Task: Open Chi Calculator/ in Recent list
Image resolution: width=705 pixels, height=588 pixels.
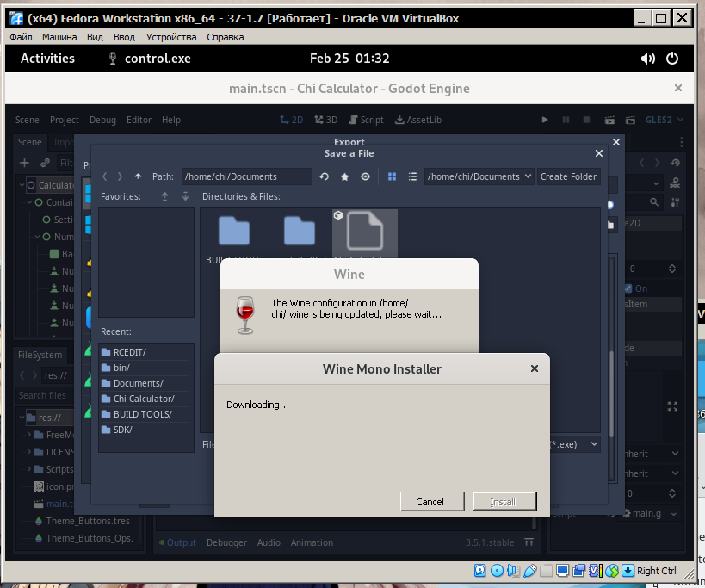Action: [x=146, y=399]
